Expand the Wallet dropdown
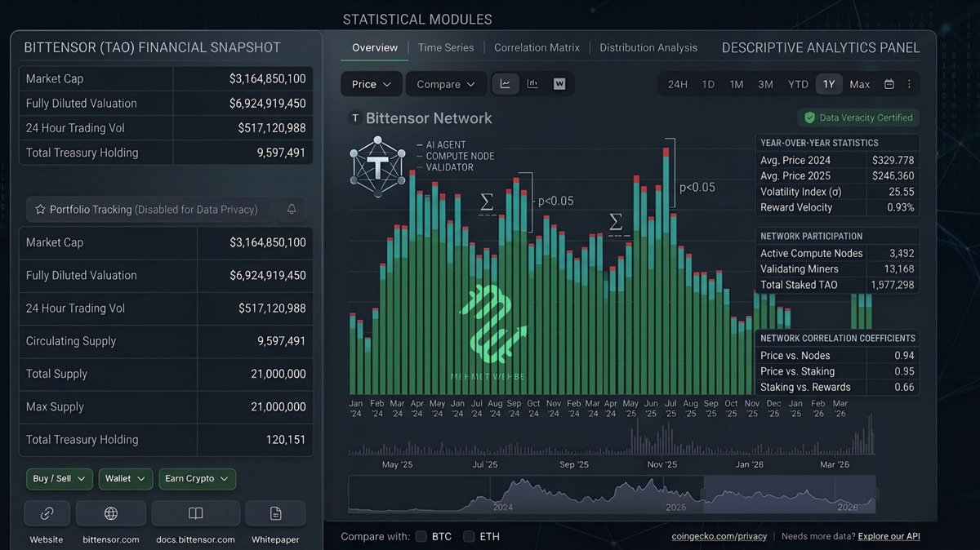 click(x=126, y=479)
